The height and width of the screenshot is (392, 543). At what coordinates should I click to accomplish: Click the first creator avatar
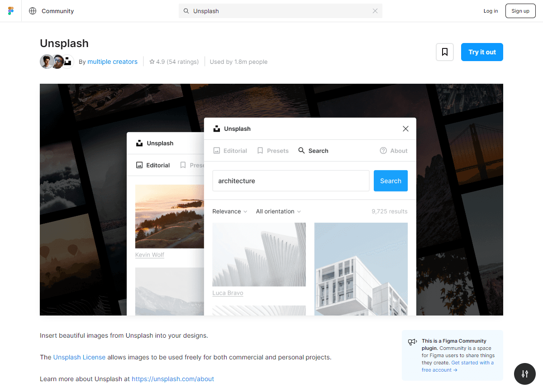click(47, 62)
